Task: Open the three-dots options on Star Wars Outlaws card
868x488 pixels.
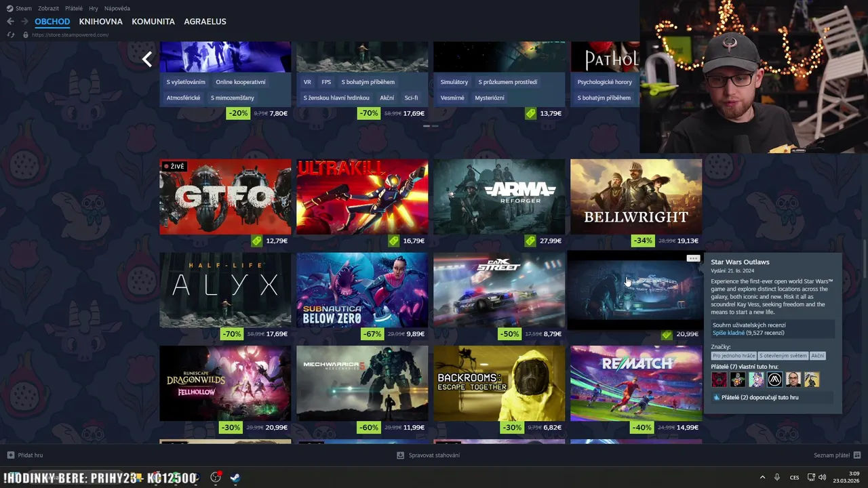Action: click(692, 258)
